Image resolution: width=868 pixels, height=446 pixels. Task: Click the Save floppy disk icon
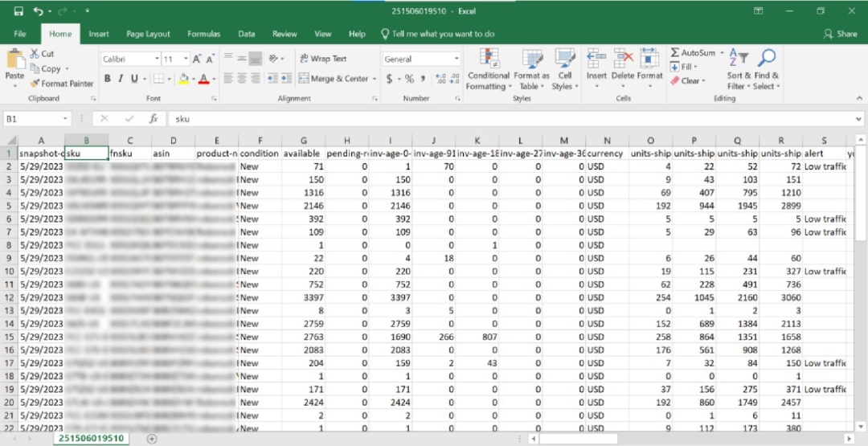point(18,11)
